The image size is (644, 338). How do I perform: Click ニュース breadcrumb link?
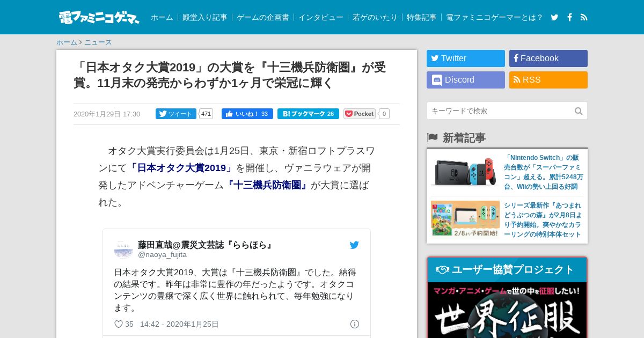click(x=98, y=42)
